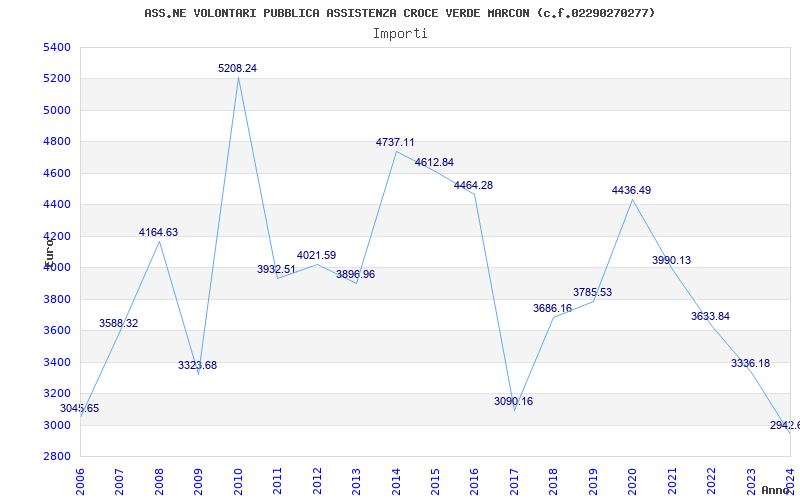
Task: Select the 3000 y-axis tick label
Action: pyautogui.click(x=58, y=425)
